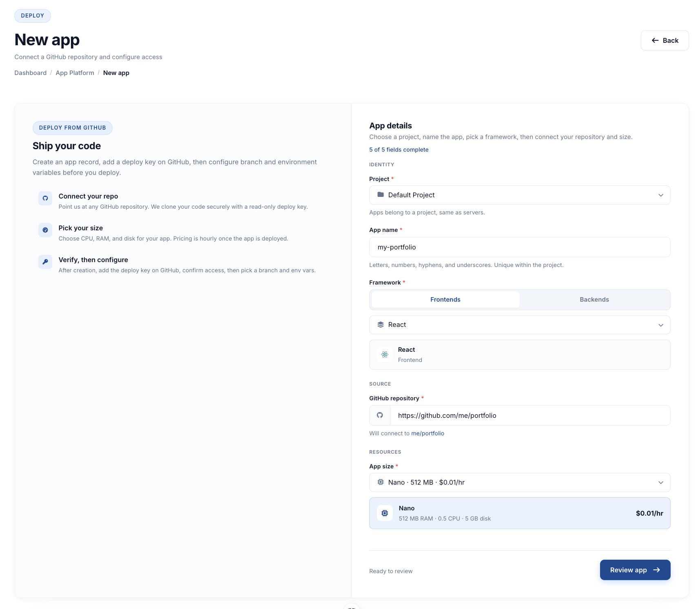
Task: Click the React atom logo in framework card
Action: [385, 355]
